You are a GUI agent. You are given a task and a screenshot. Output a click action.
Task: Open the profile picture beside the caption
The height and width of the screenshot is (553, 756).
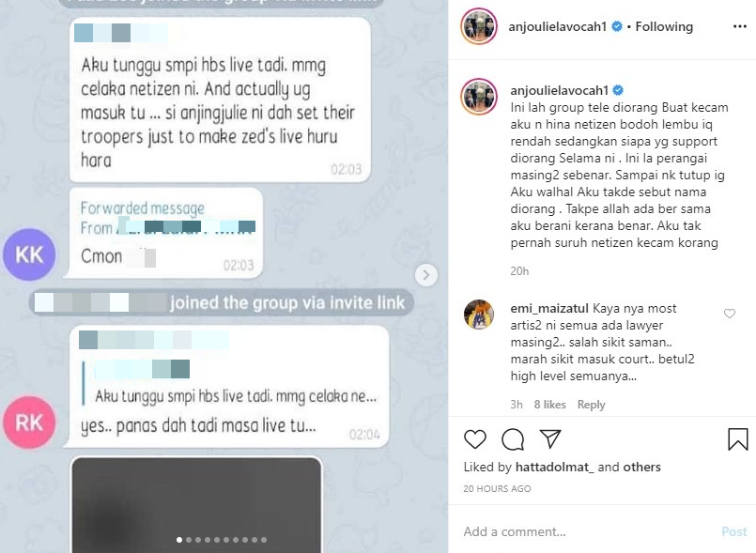point(479,97)
